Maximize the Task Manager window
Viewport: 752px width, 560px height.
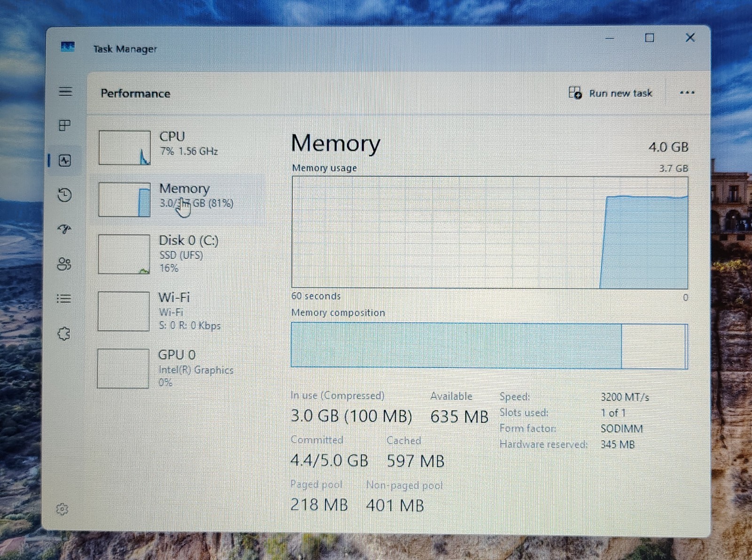point(649,38)
